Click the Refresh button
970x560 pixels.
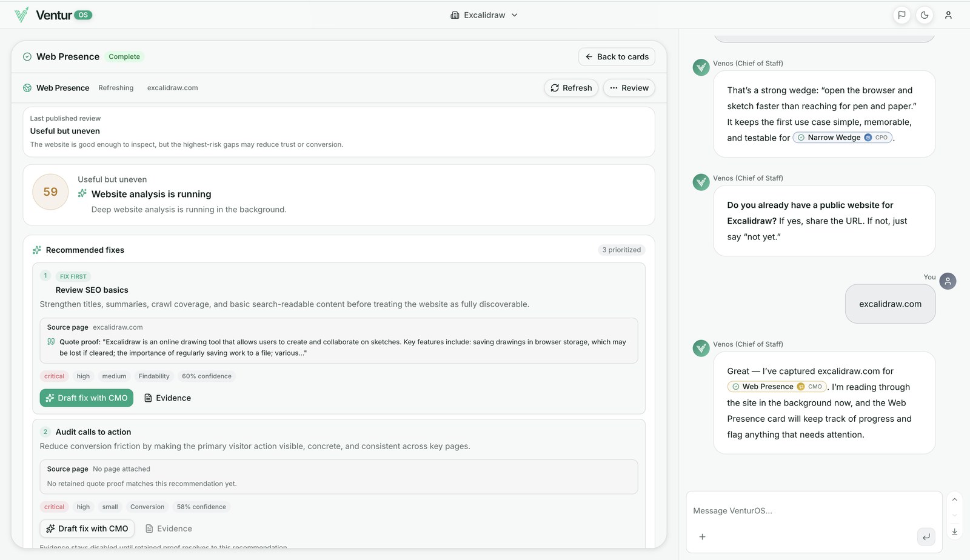[x=571, y=88]
